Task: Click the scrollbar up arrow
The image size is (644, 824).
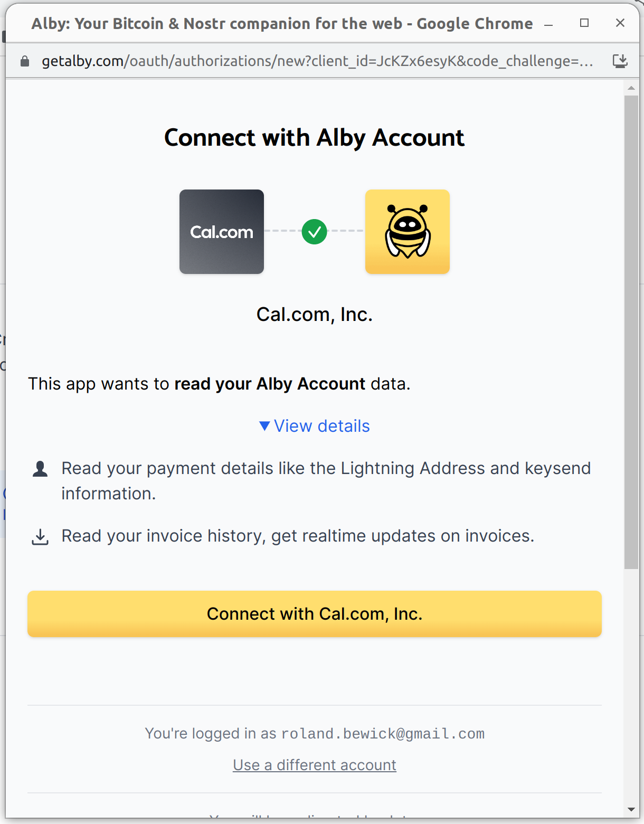Action: click(631, 88)
